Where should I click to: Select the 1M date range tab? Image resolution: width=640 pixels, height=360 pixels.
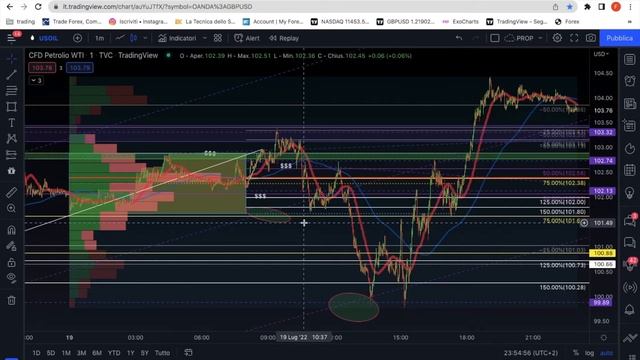tap(66, 353)
